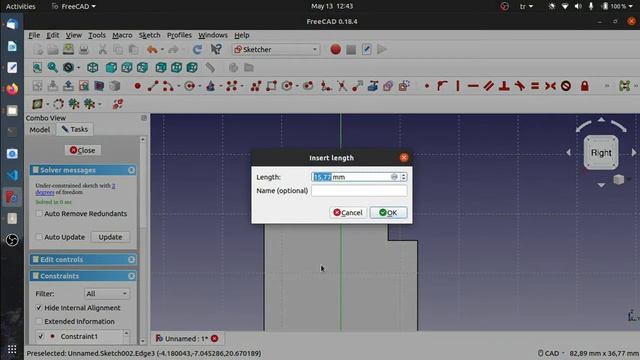This screenshot has height=360, width=640.
Task: Apply the Vertical constraint
Action: 458,86
